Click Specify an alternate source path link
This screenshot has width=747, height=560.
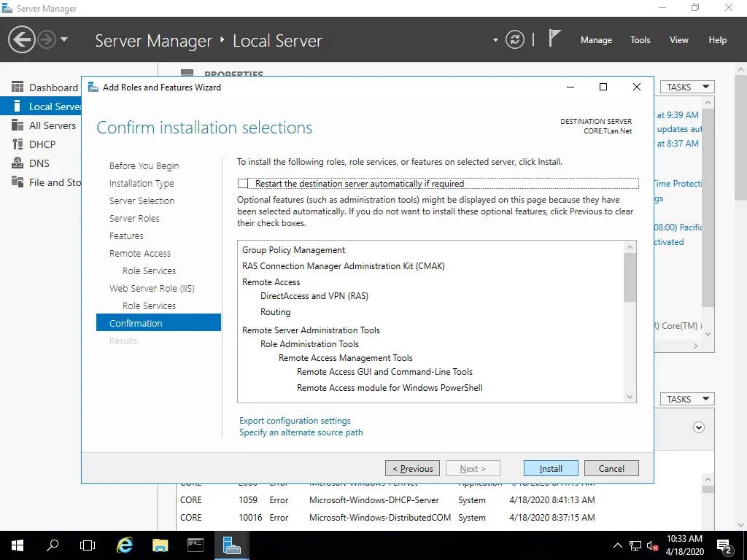[x=301, y=432]
